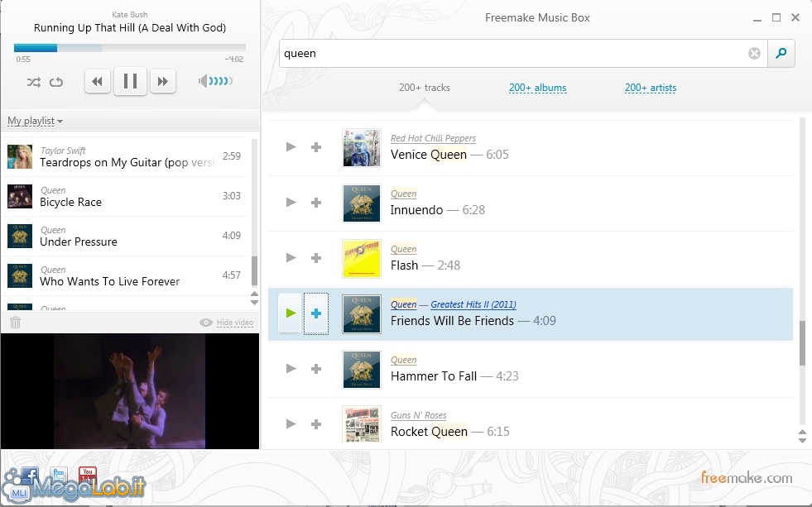The width and height of the screenshot is (812, 507).
Task: Click Bicycle Race album art in playlist
Action: [20, 197]
